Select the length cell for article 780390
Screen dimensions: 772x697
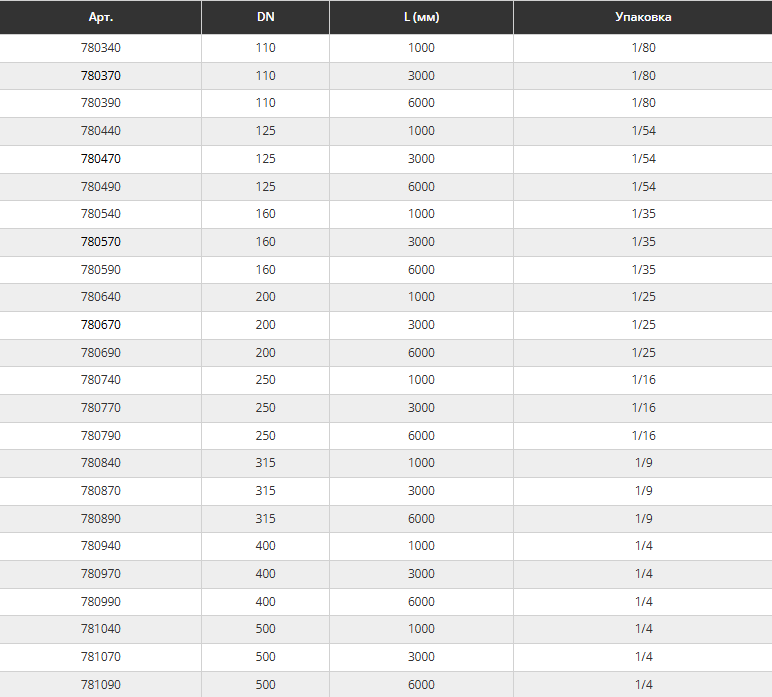click(421, 103)
